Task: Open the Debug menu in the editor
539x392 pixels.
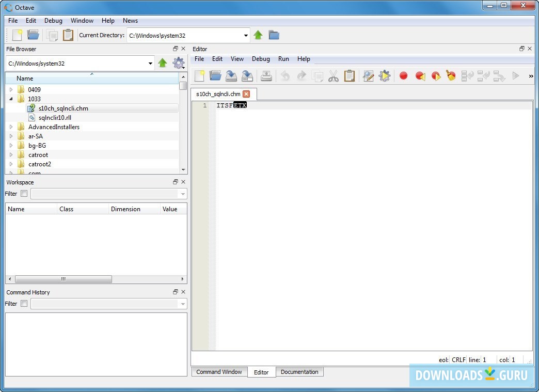Action: click(x=261, y=59)
